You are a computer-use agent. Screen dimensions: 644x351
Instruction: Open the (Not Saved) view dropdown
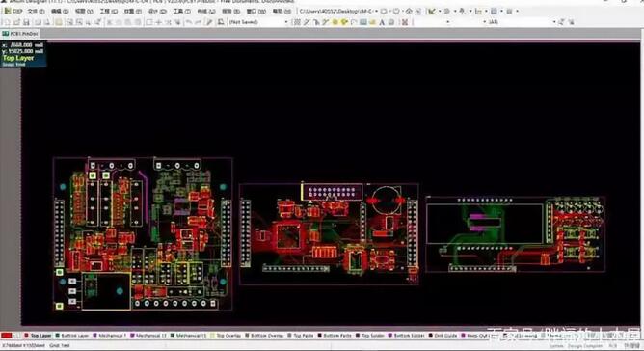tap(286, 22)
